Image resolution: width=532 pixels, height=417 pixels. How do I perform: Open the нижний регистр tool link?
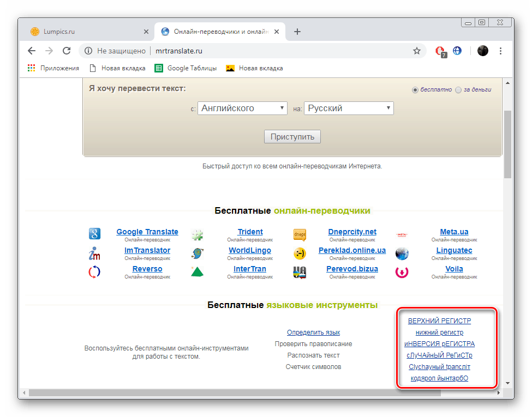click(x=439, y=333)
